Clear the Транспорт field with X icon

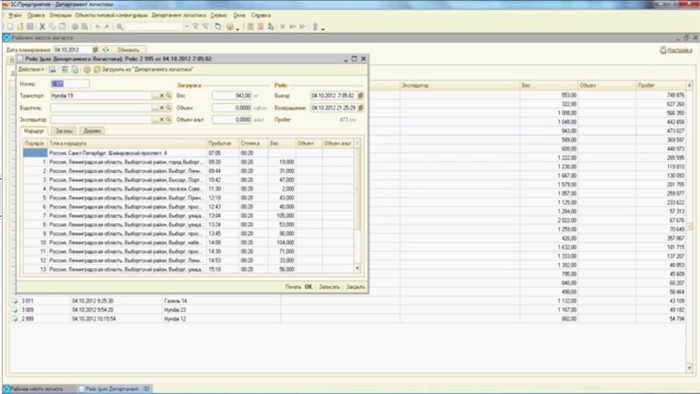(162, 95)
